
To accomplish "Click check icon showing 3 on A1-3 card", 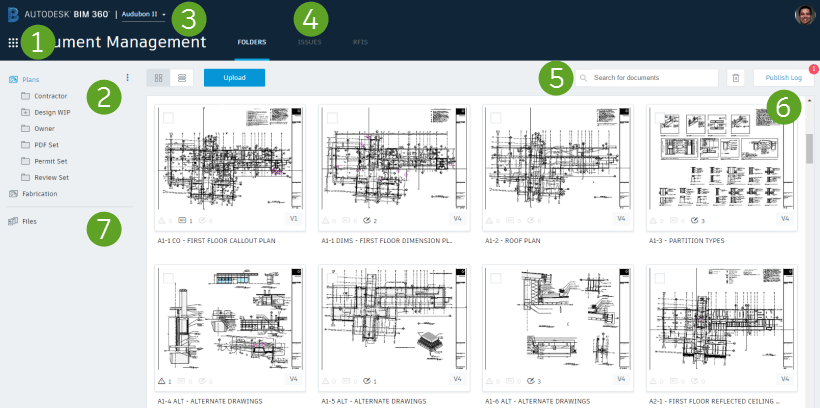I will [x=694, y=221].
